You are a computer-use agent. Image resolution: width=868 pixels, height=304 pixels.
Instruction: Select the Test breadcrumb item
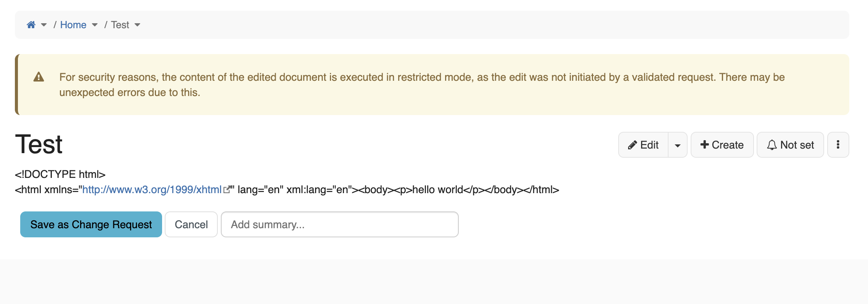tap(120, 25)
